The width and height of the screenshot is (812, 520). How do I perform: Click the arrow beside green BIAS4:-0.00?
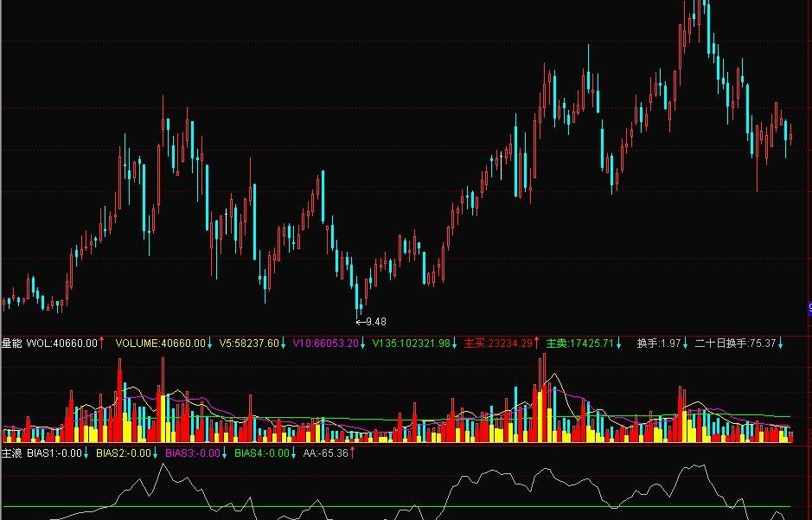[x=293, y=453]
